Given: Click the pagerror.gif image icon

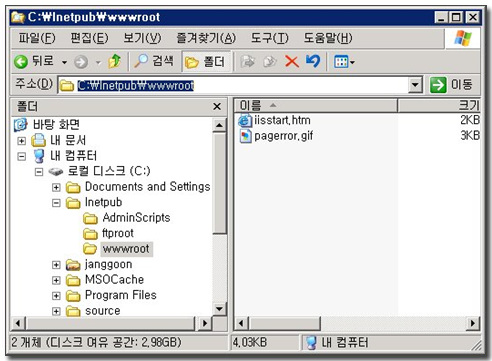Looking at the screenshot, I should (246, 136).
